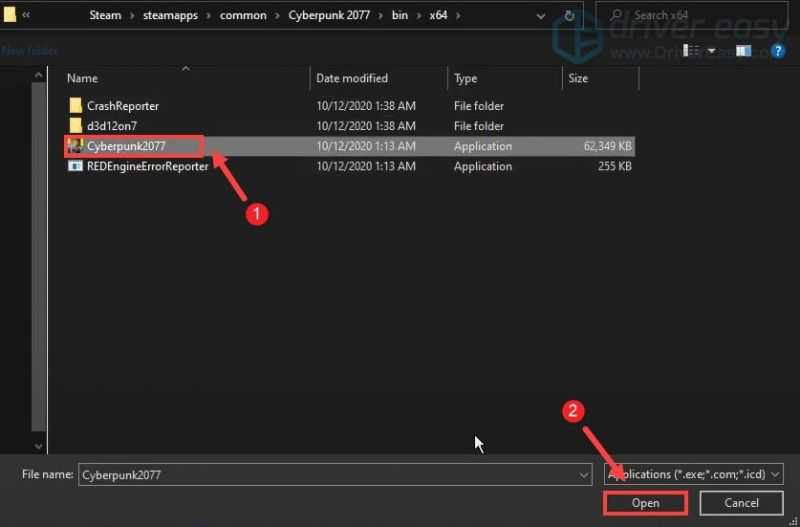Select the REDEngineErrorReporter file name

click(x=148, y=167)
